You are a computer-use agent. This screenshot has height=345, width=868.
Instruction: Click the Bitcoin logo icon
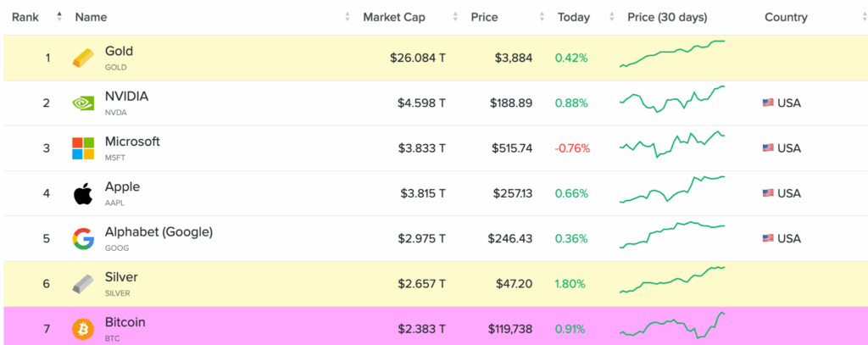pos(83,328)
